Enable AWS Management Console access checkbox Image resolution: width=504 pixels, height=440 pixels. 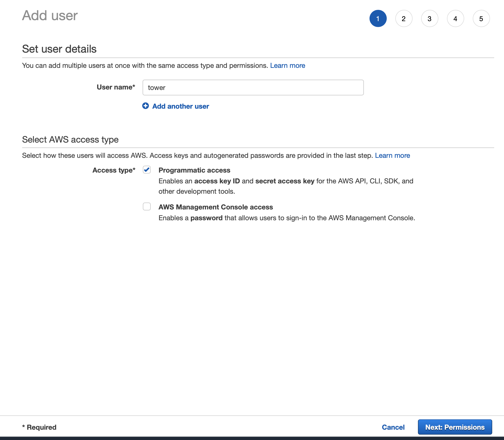147,206
